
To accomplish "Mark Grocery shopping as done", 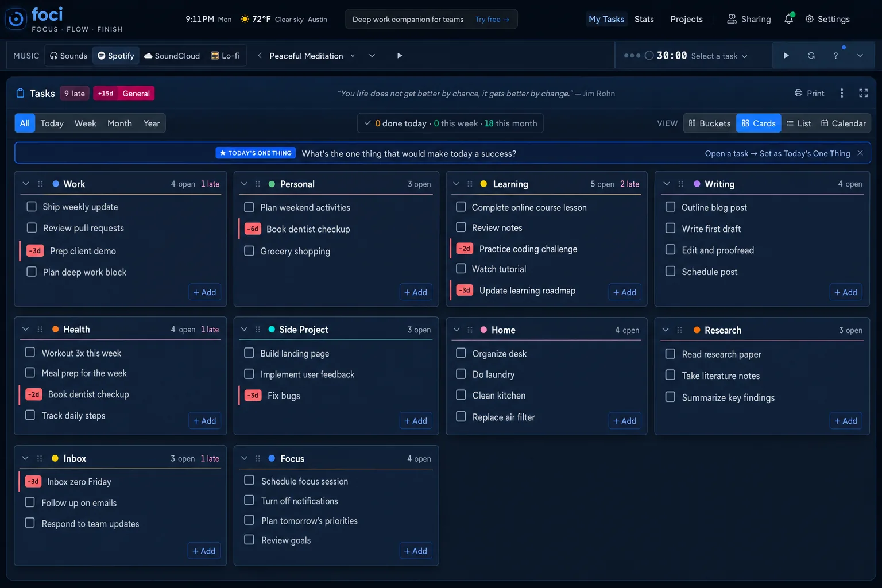I will 249,251.
